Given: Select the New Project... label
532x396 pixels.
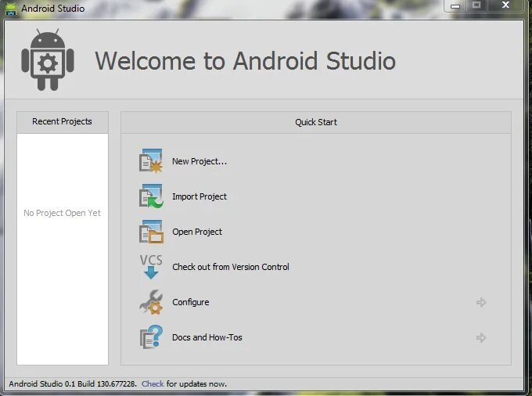Looking at the screenshot, I should coord(199,161).
